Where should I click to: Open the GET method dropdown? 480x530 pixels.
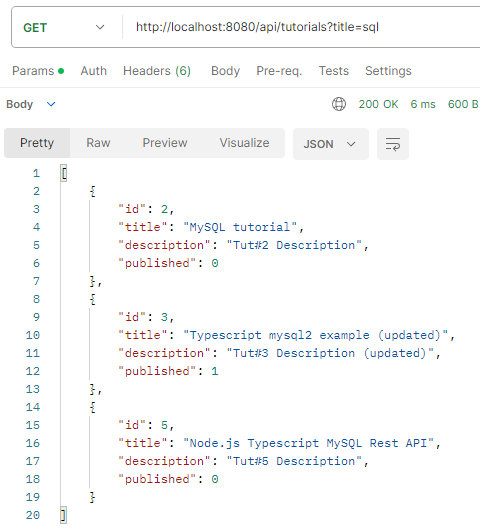64,27
